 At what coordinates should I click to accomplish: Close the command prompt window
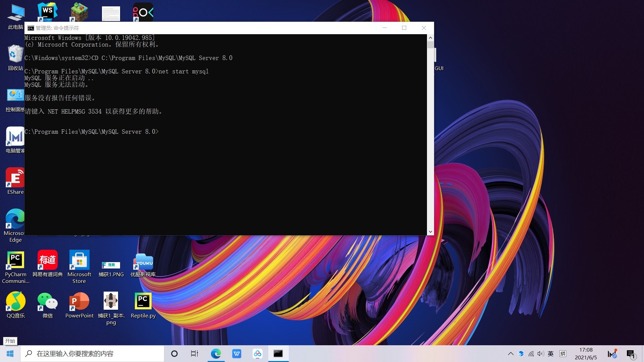point(424,28)
